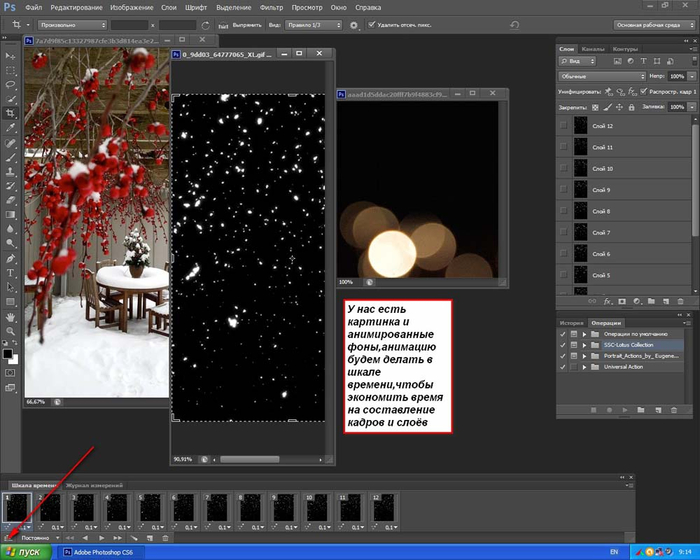This screenshot has height=560, width=700.
Task: Select the Healing Brush tool
Action: point(10,143)
